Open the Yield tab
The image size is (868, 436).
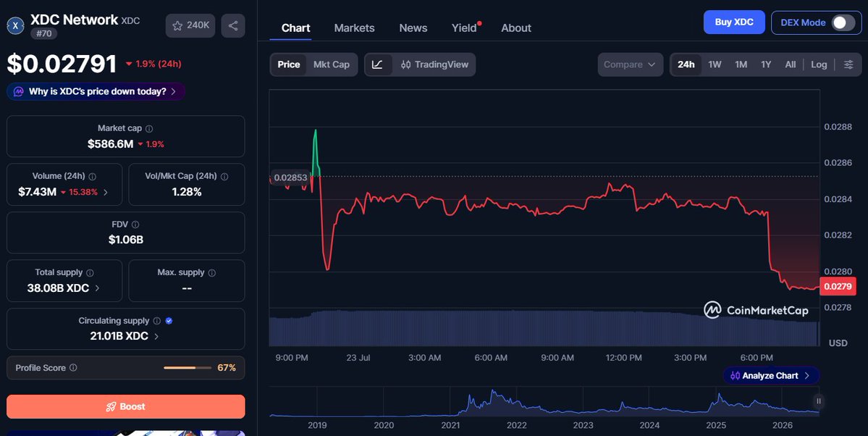pyautogui.click(x=464, y=28)
